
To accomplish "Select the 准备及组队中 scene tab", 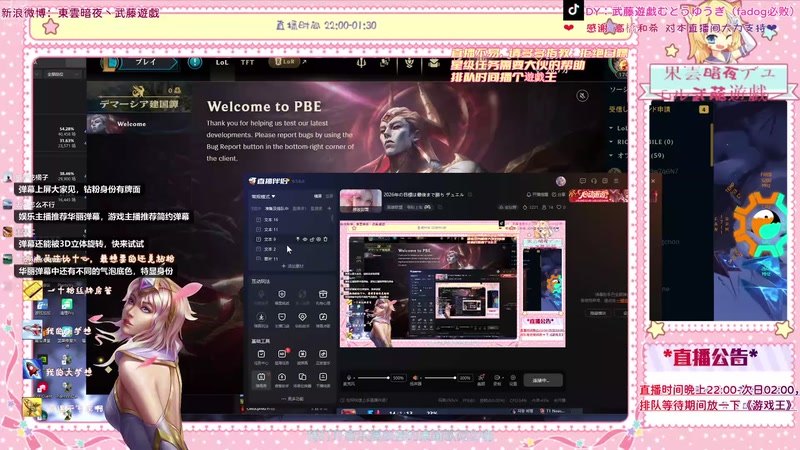I will (x=277, y=208).
